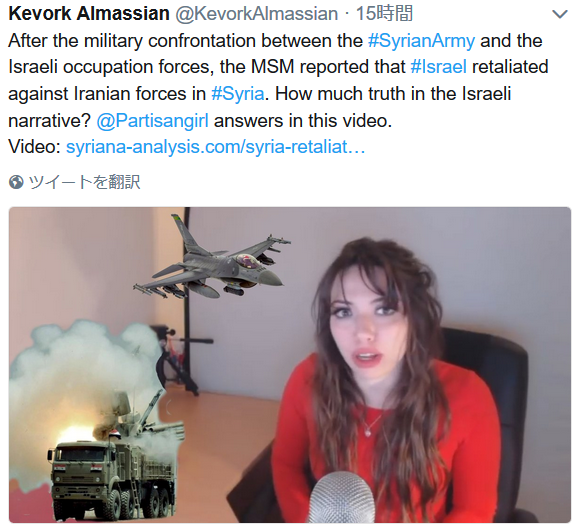Click the Kevork Almassian display name
The width and height of the screenshot is (574, 525).
[x=89, y=14]
